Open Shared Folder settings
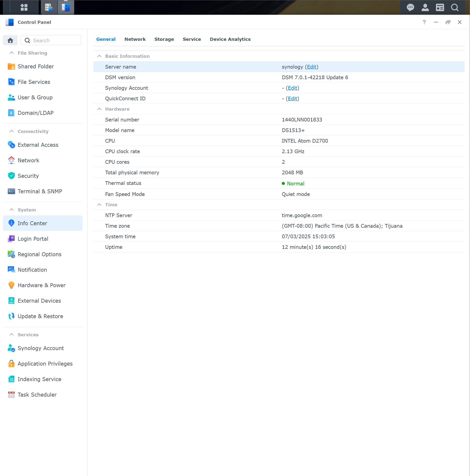This screenshot has width=470, height=476. point(36,67)
